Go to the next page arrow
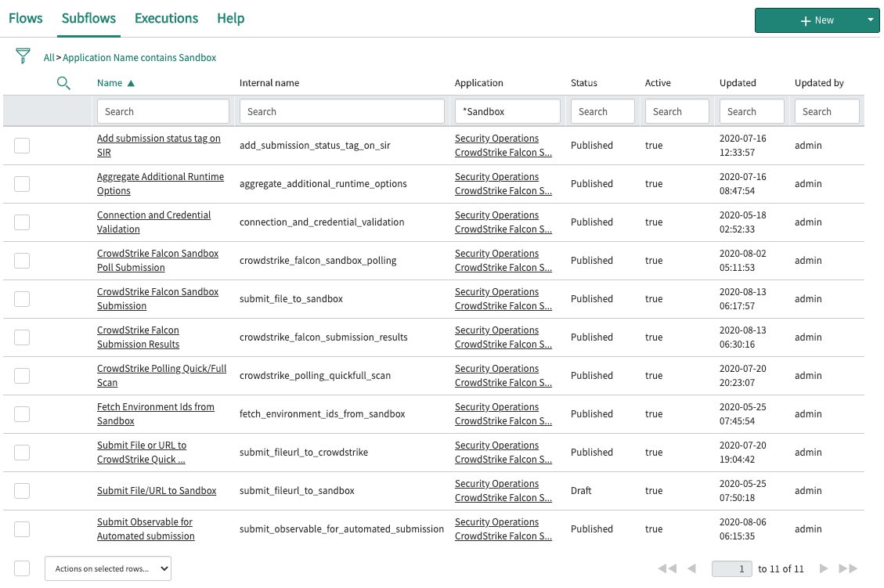Viewport: 884px width, 588px height. 824,569
